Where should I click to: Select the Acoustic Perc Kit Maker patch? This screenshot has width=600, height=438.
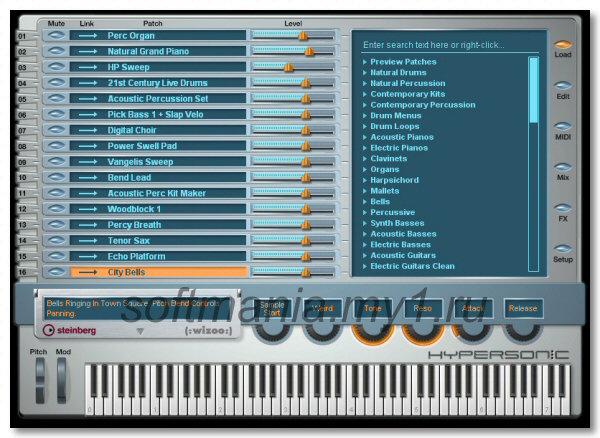[x=157, y=193]
